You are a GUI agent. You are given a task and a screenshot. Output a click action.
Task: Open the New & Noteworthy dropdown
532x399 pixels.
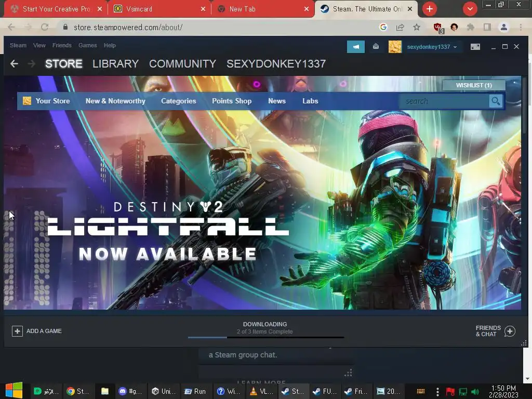[x=115, y=101]
